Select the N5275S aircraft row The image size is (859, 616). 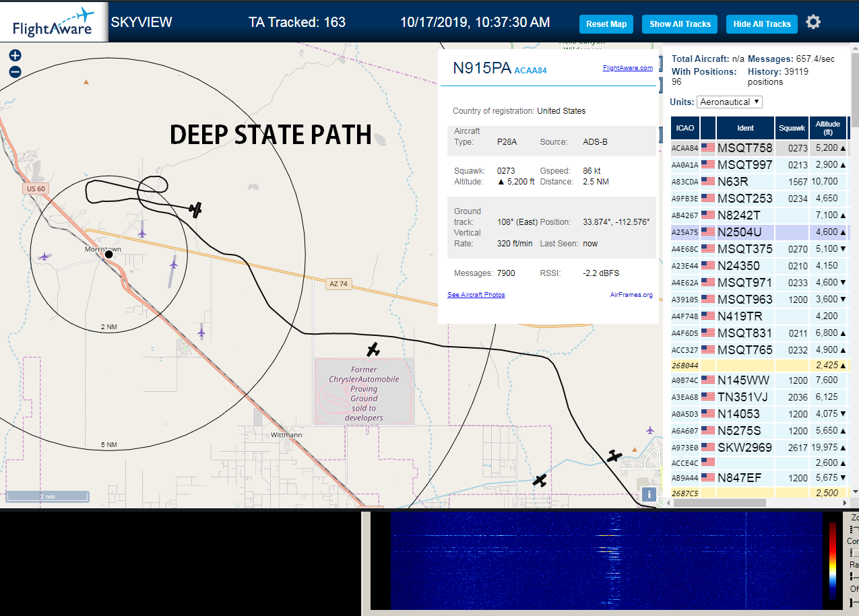pos(759,431)
